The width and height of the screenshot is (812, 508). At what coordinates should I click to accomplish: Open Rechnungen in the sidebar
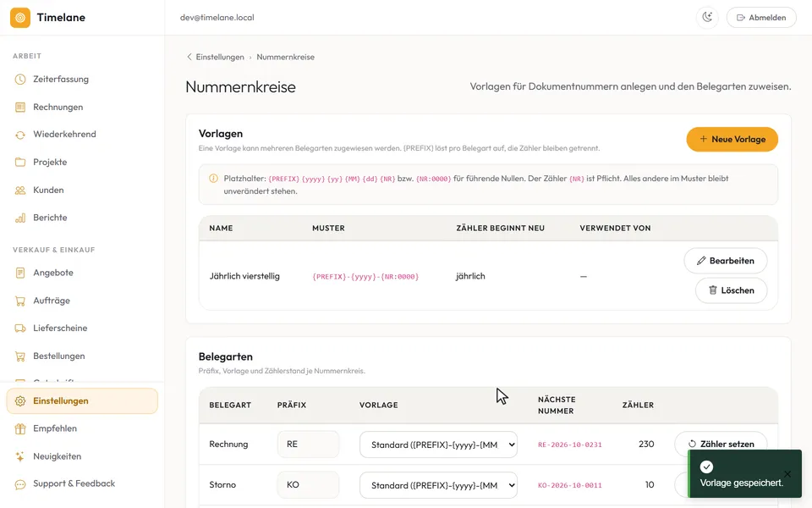58,108
